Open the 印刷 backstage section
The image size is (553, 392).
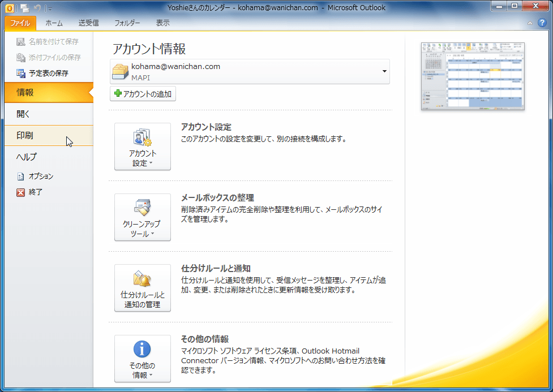[49, 135]
